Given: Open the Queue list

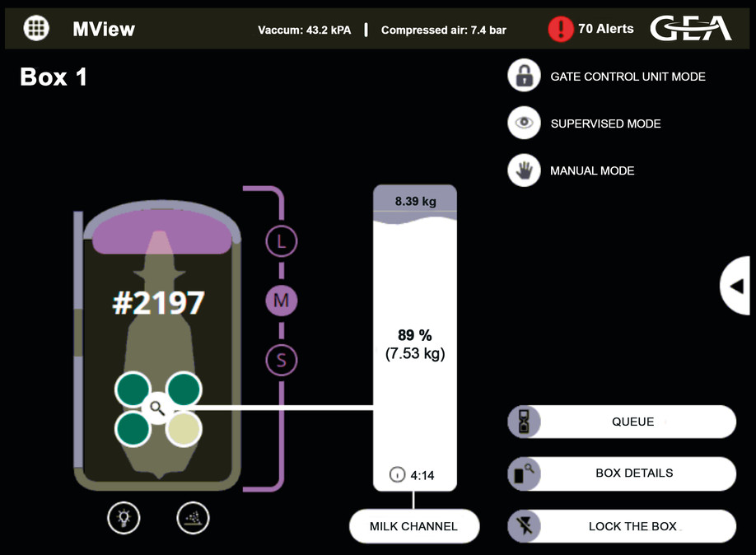Looking at the screenshot, I should (x=622, y=422).
